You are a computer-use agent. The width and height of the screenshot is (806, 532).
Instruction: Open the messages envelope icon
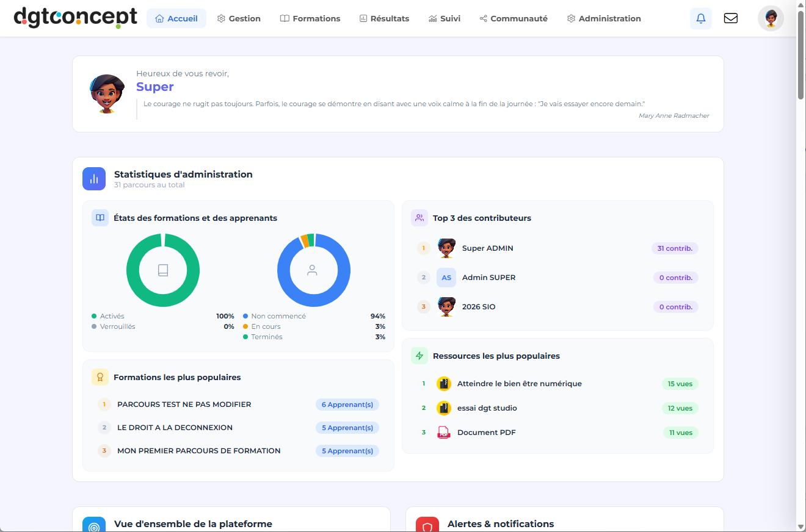(730, 18)
